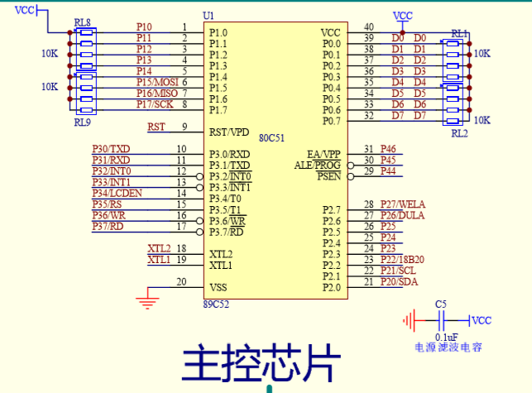Click the inversion bubble on the ALE/PROG pin
The height and width of the screenshot is (393, 532).
pos(351,165)
